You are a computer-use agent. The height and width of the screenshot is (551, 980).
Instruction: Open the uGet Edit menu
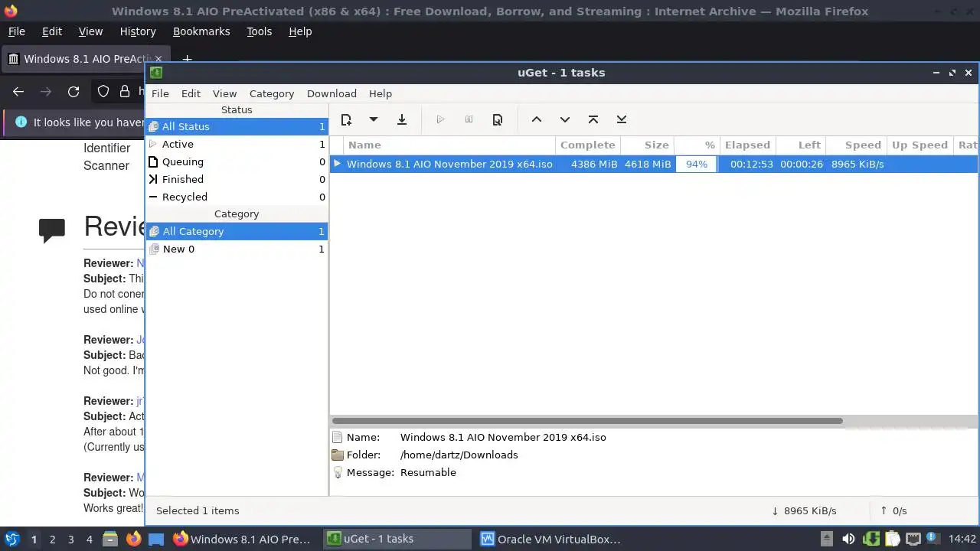pos(191,93)
